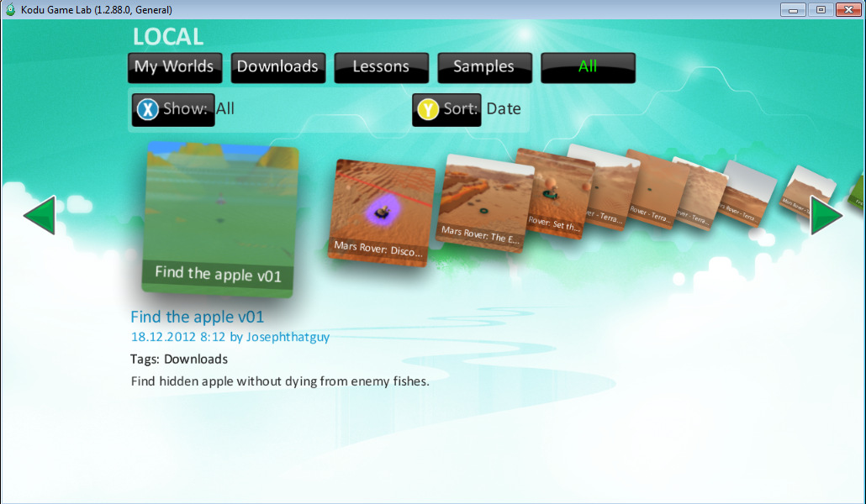Minimize the Kodu Game Lab window
This screenshot has height=504, width=866.
793,9
